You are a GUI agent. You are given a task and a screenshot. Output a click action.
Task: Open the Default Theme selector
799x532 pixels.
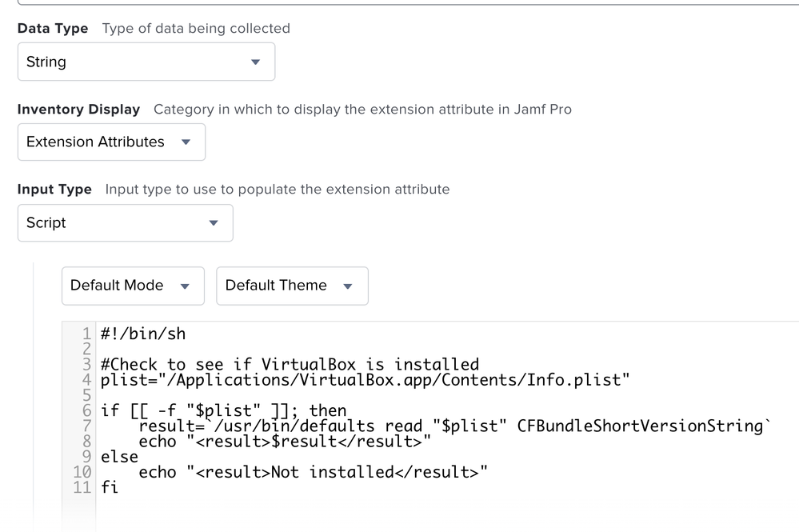point(292,286)
